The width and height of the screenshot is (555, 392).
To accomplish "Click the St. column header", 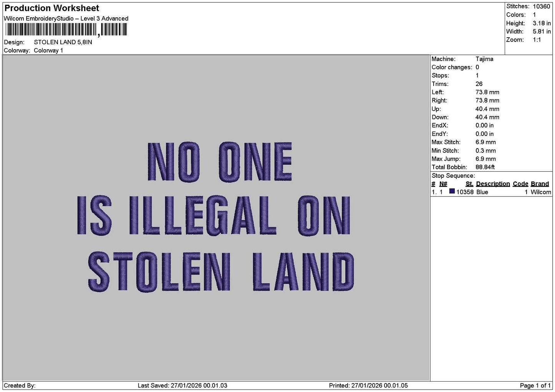I will click(469, 184).
